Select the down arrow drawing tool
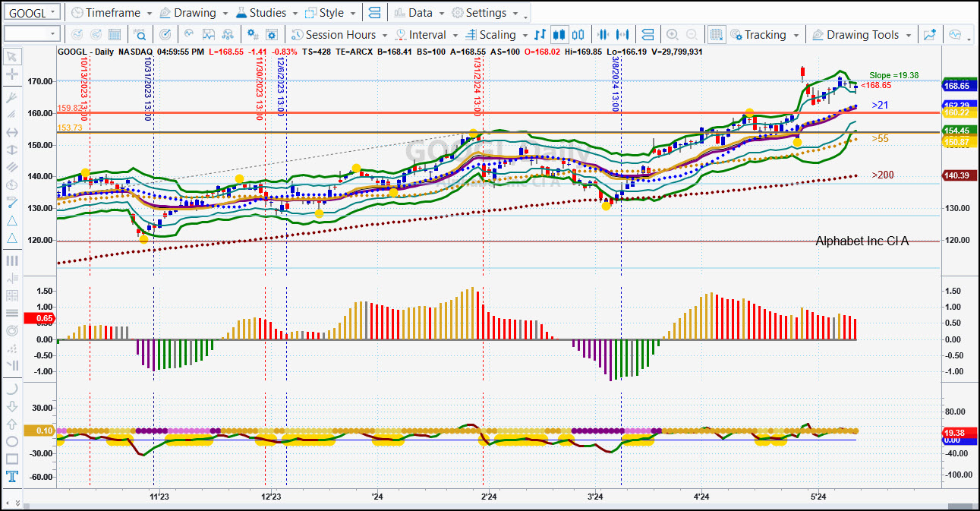Viewport: 980px width, 511px height. coord(12,406)
